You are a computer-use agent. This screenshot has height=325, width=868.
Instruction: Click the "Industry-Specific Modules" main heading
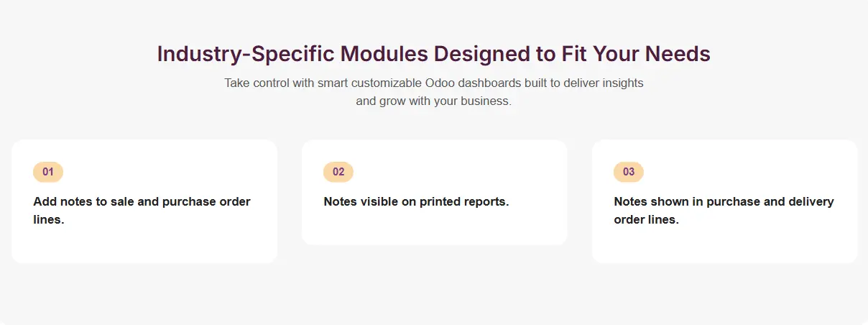tap(433, 54)
